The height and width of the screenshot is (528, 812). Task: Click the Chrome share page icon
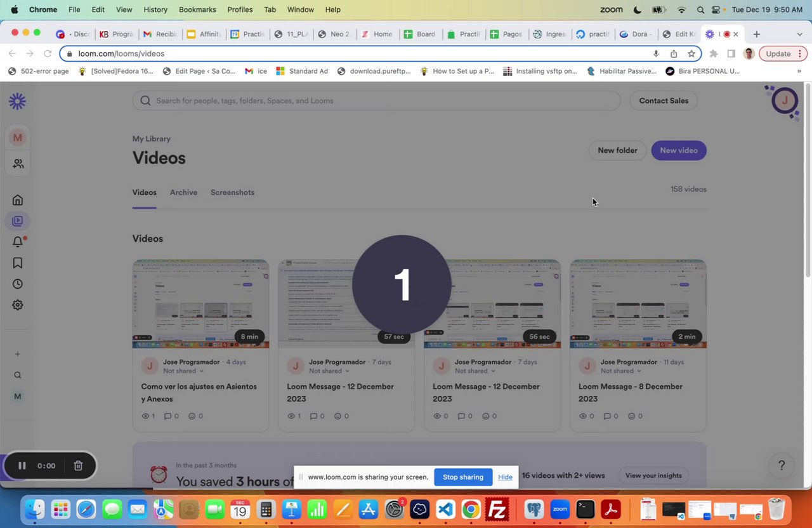coord(674,54)
